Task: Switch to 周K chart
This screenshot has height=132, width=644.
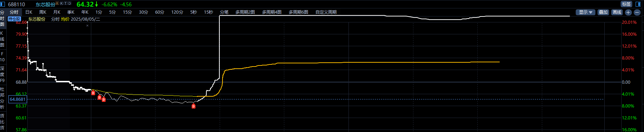Action: click(x=43, y=12)
